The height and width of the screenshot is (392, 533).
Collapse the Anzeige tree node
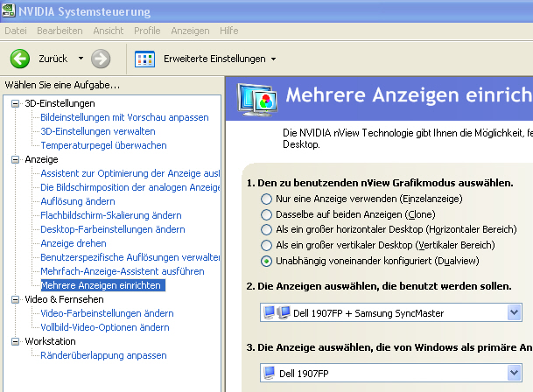tap(15, 159)
